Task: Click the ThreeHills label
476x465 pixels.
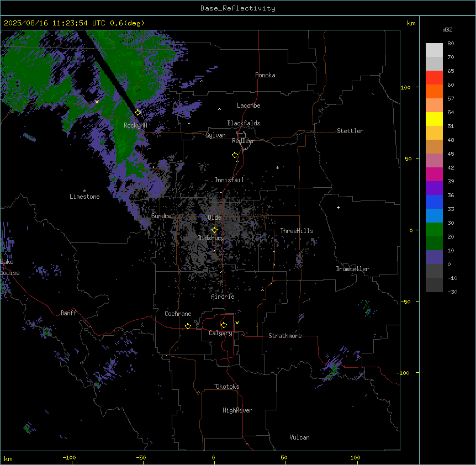Action: [x=297, y=231]
